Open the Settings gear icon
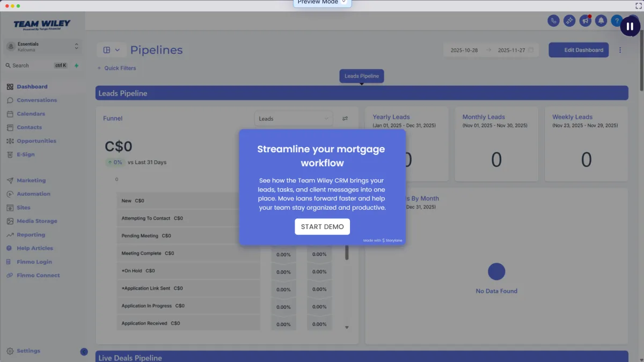The width and height of the screenshot is (644, 362). (10, 351)
